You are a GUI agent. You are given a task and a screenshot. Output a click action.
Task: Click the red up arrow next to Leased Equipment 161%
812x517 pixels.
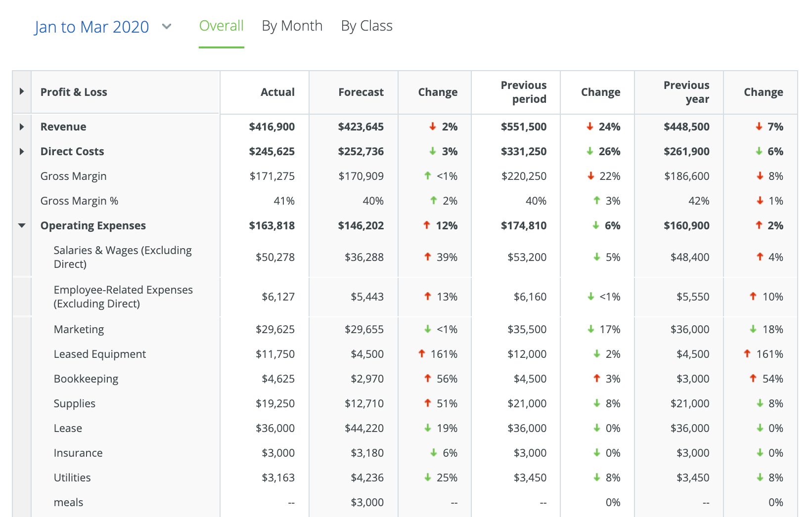tap(421, 354)
